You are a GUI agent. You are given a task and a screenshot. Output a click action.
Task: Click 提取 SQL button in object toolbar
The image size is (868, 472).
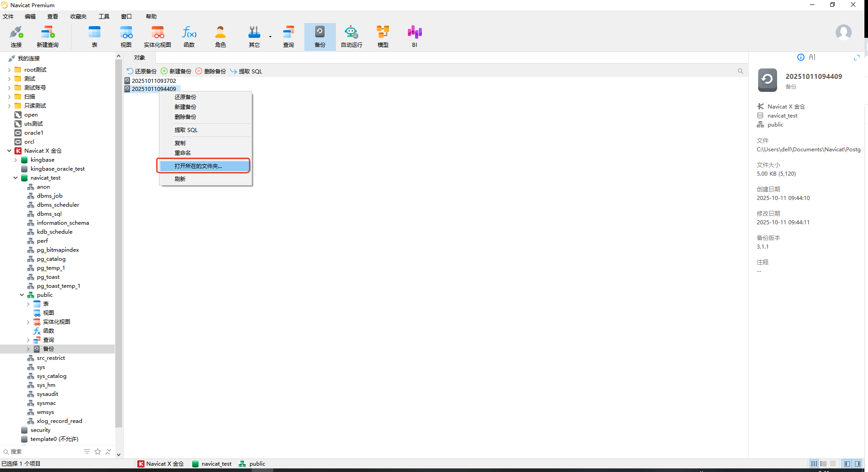pyautogui.click(x=246, y=71)
